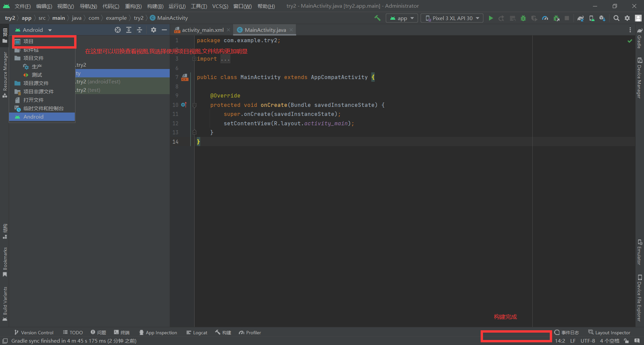Open 事件日志 event log
Viewport: 644px width, 345px height.
[x=567, y=333]
